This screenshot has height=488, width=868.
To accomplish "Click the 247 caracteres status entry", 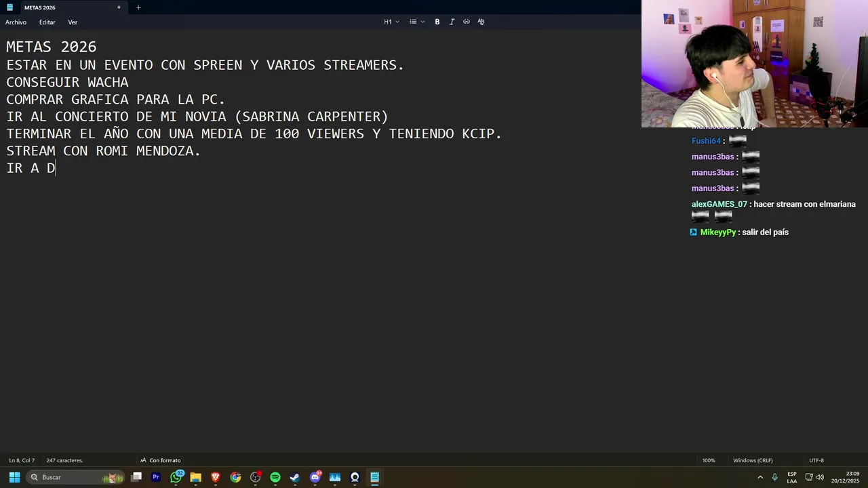I will pyautogui.click(x=64, y=460).
